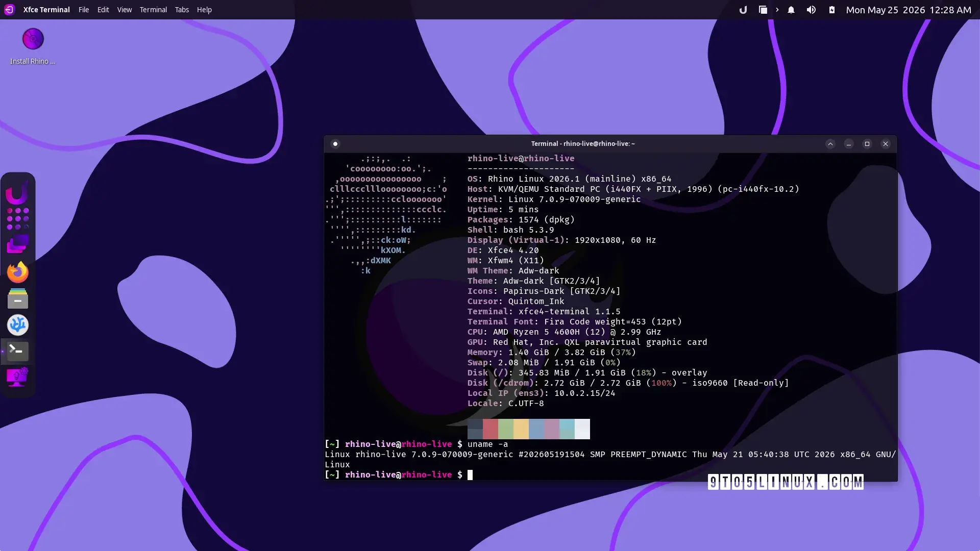Viewport: 980px width, 551px height.
Task: Click the cyan color block in terminal palette
Action: coord(567,429)
